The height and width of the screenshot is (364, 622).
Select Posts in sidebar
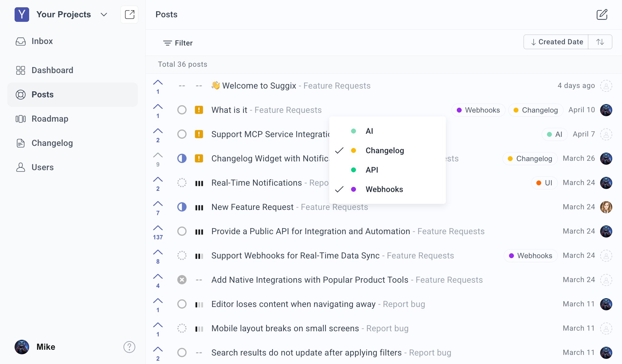pyautogui.click(x=73, y=95)
